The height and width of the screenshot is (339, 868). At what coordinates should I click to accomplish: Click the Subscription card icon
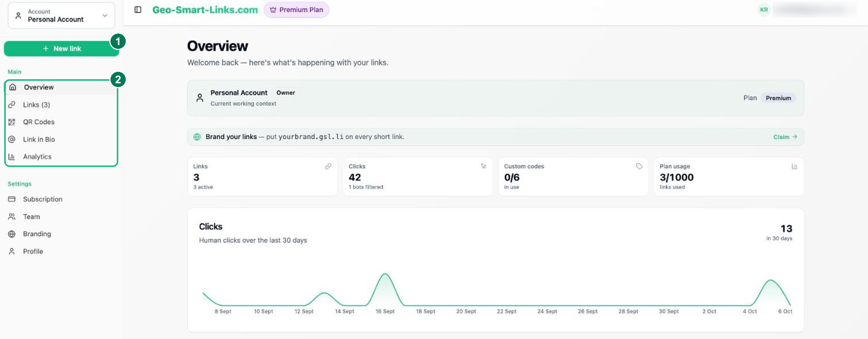click(11, 199)
